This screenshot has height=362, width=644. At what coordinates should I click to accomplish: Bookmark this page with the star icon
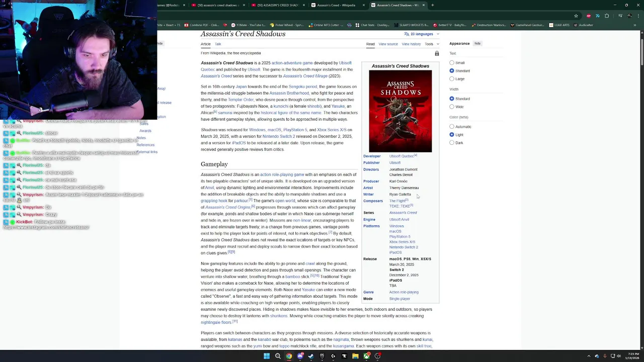(576, 16)
